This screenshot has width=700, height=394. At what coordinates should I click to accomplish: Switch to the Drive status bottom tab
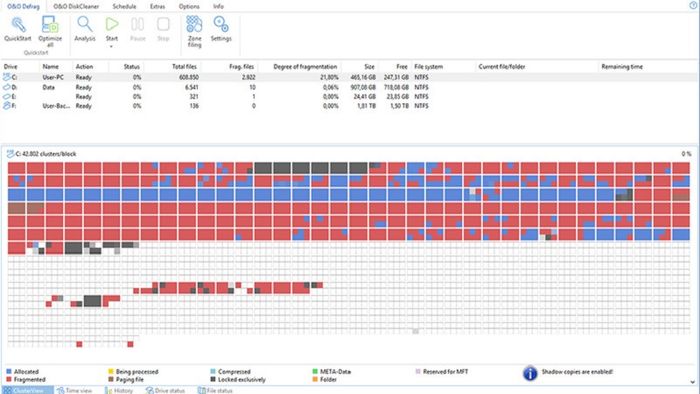(x=165, y=390)
